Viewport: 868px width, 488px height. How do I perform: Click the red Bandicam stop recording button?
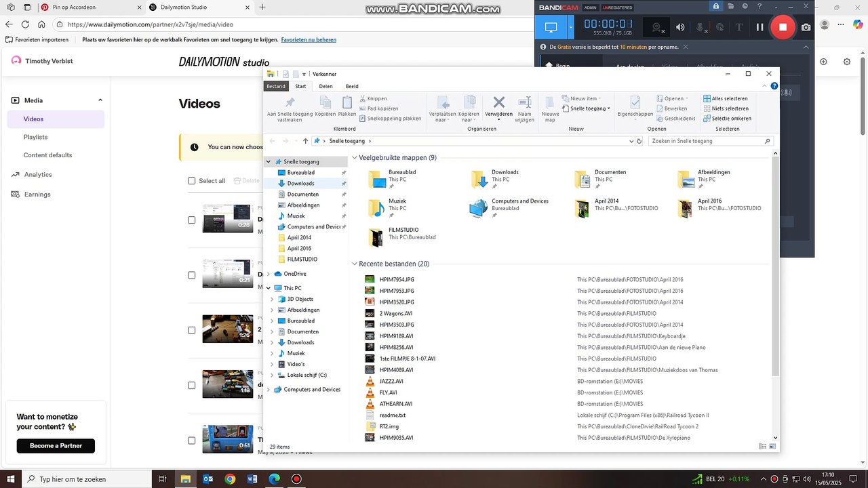coord(783,27)
